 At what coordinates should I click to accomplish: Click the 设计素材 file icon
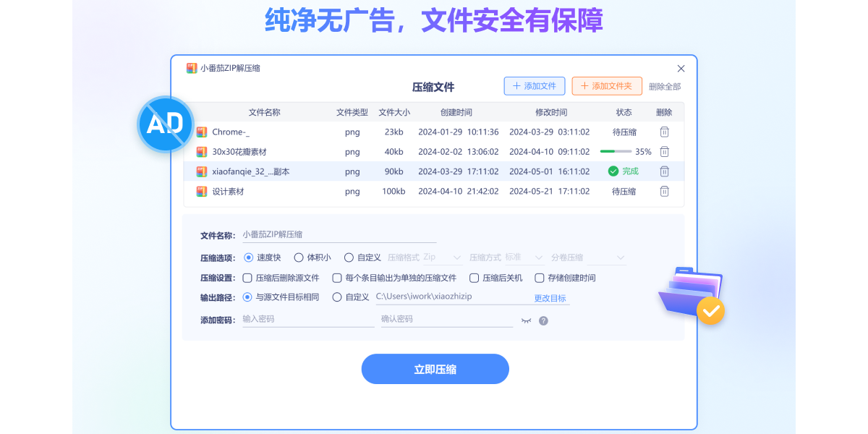[x=202, y=192]
